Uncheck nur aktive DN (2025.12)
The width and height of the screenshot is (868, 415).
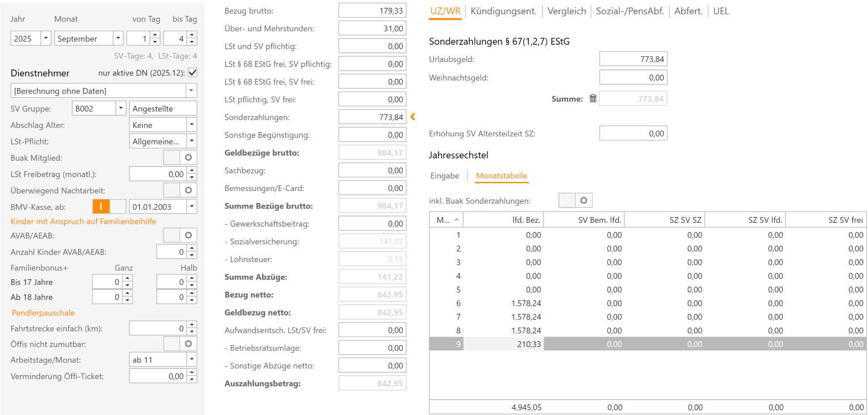click(193, 73)
